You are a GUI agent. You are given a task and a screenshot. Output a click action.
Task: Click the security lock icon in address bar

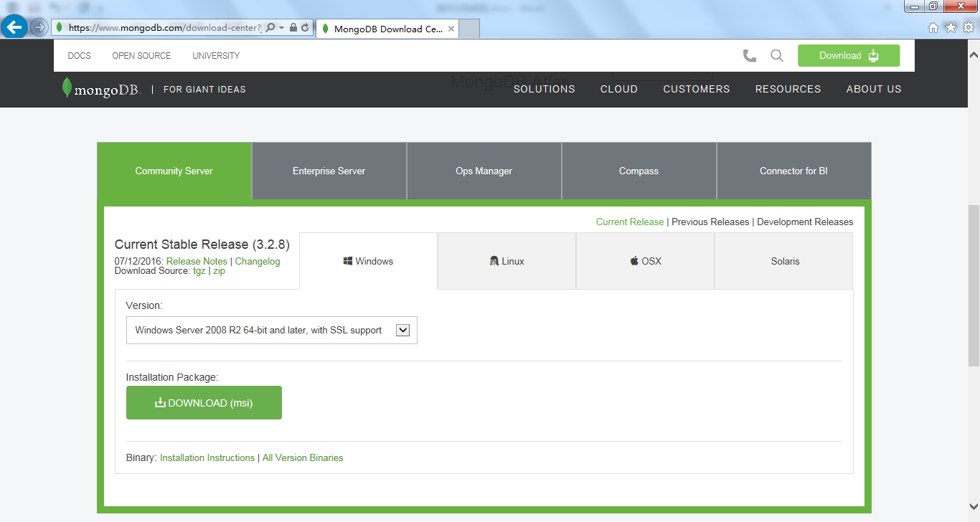293,28
